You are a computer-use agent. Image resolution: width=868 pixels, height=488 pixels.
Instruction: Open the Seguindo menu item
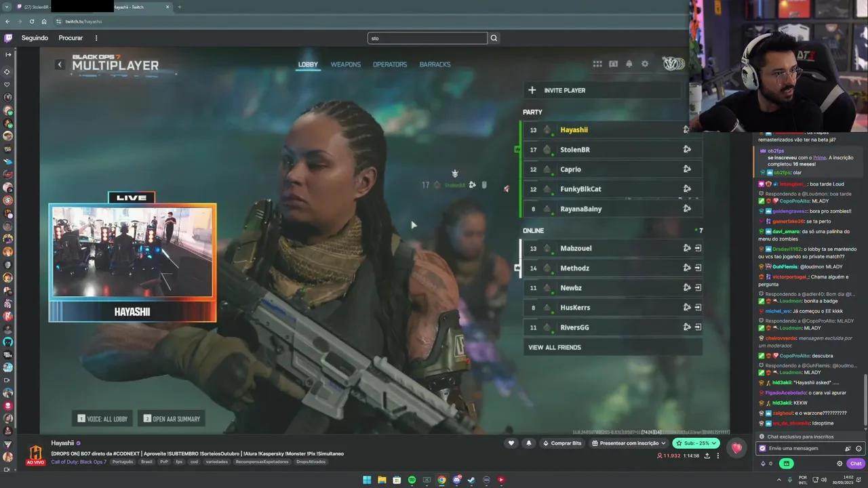coord(35,38)
